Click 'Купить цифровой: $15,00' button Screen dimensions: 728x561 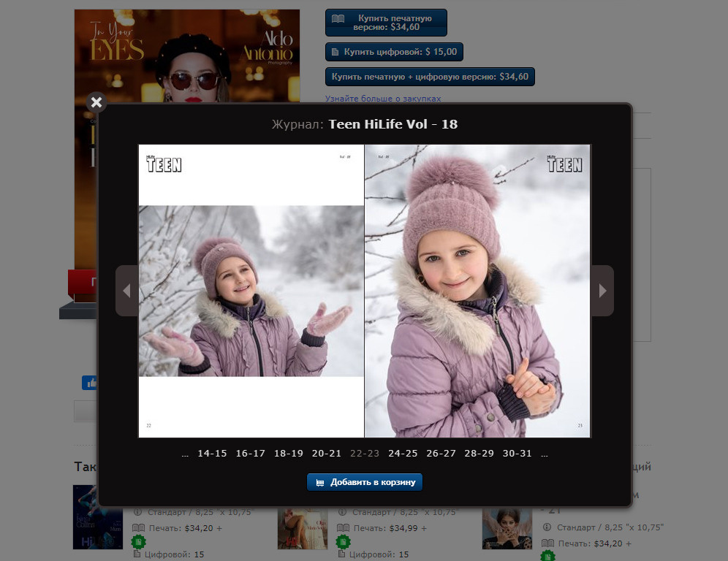(394, 52)
